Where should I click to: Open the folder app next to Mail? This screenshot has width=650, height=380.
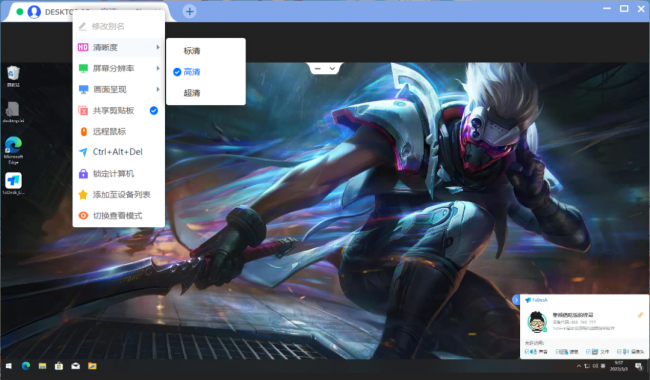(x=92, y=366)
